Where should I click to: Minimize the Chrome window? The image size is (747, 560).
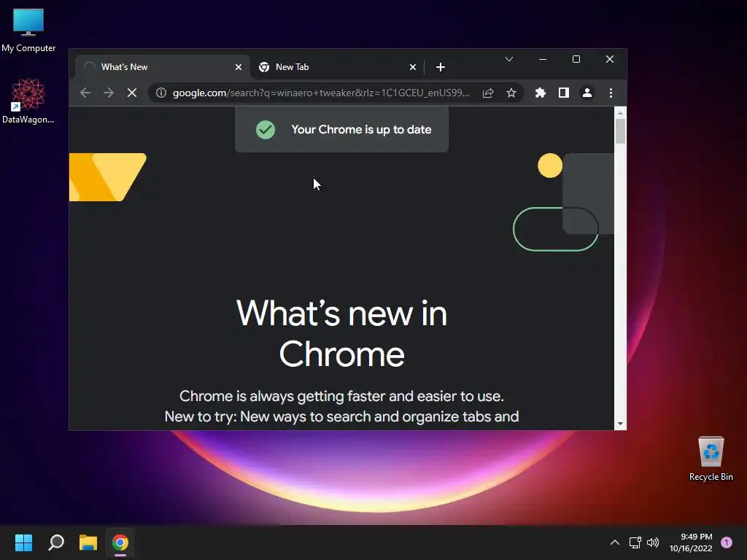coord(543,59)
